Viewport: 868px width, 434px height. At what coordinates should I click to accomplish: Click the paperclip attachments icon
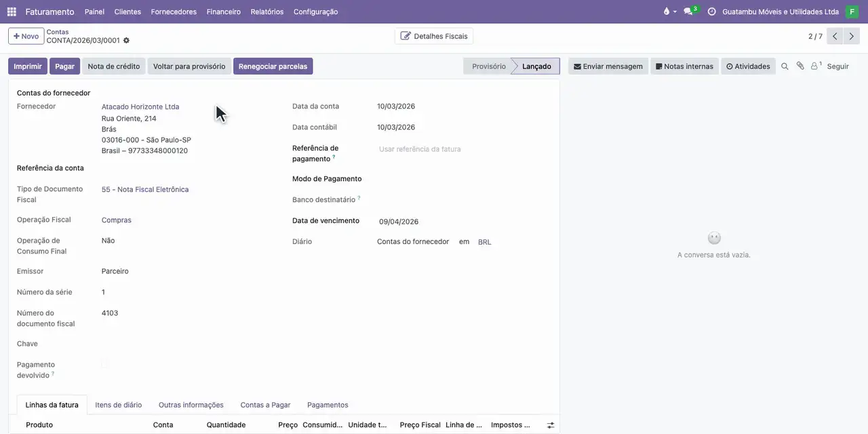coord(800,66)
